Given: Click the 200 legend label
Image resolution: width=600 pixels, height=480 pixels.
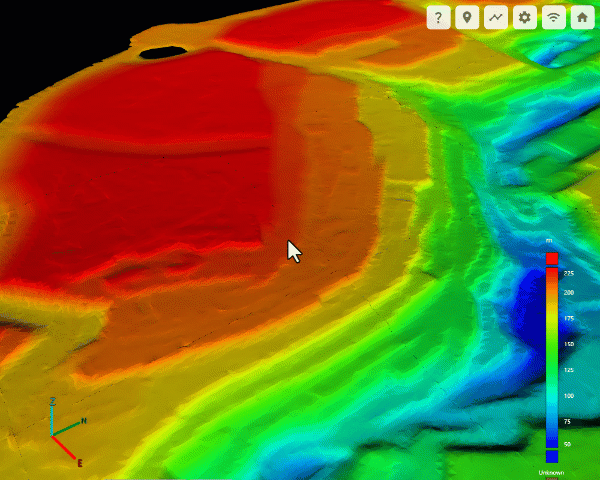Looking at the screenshot, I should click(569, 292).
